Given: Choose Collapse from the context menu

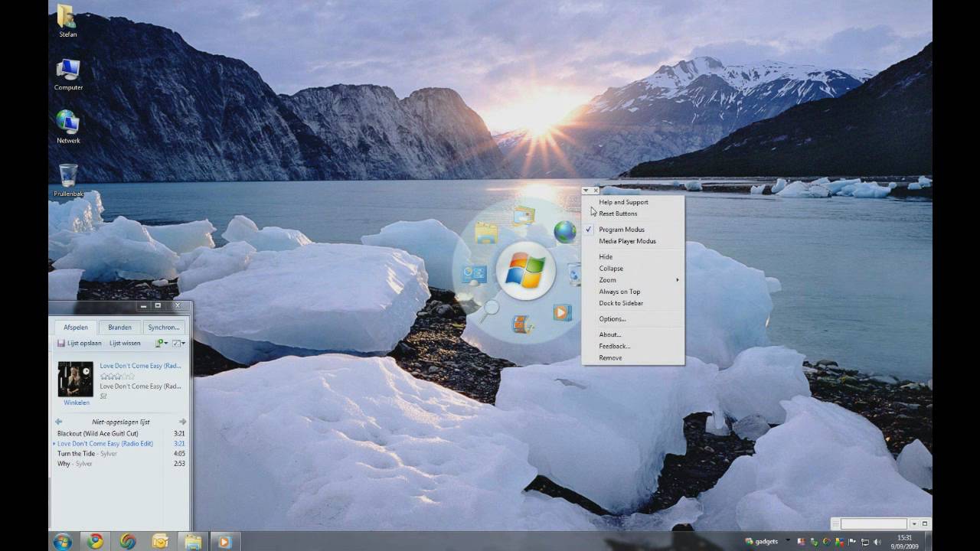Looking at the screenshot, I should (x=632, y=269).
